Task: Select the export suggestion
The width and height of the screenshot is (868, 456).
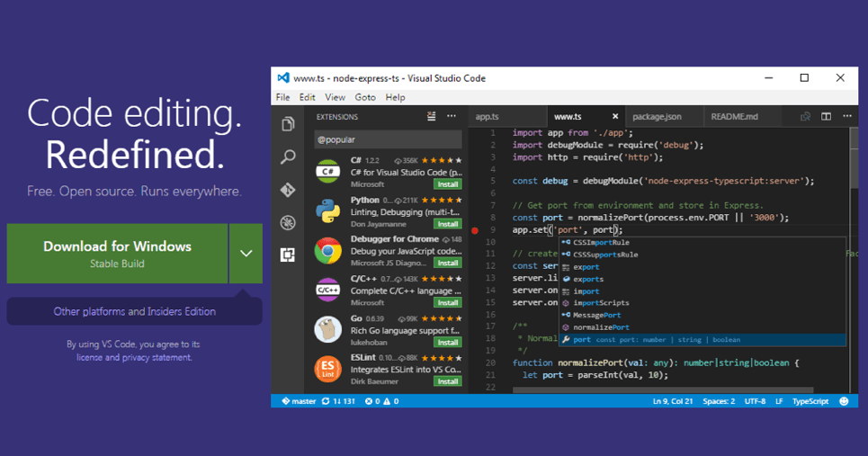Action: point(702,267)
